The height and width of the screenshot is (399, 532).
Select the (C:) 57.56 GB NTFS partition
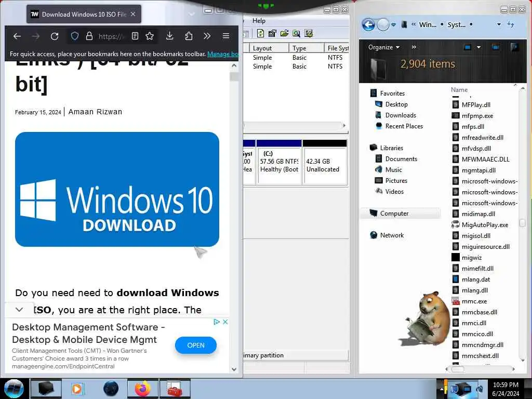coord(279,162)
